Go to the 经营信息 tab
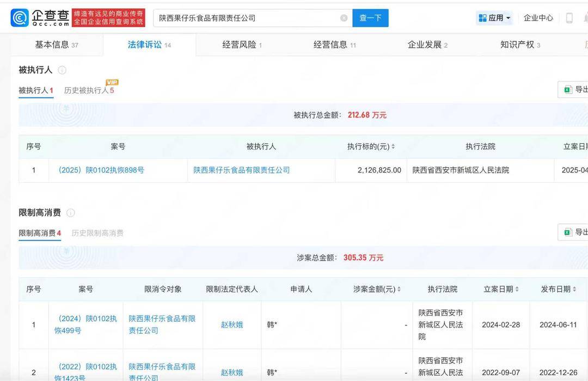 pos(334,45)
